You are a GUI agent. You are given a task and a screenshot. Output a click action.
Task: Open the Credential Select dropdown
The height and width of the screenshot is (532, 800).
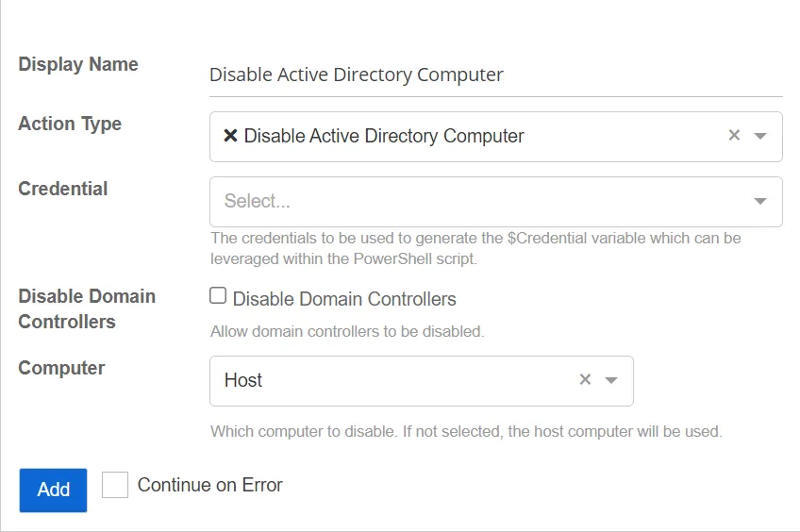click(x=495, y=202)
